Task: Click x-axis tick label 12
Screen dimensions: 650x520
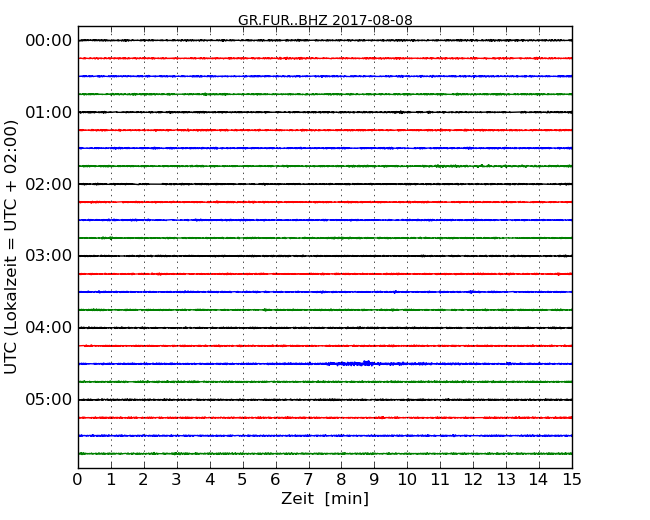Action: pos(473,480)
